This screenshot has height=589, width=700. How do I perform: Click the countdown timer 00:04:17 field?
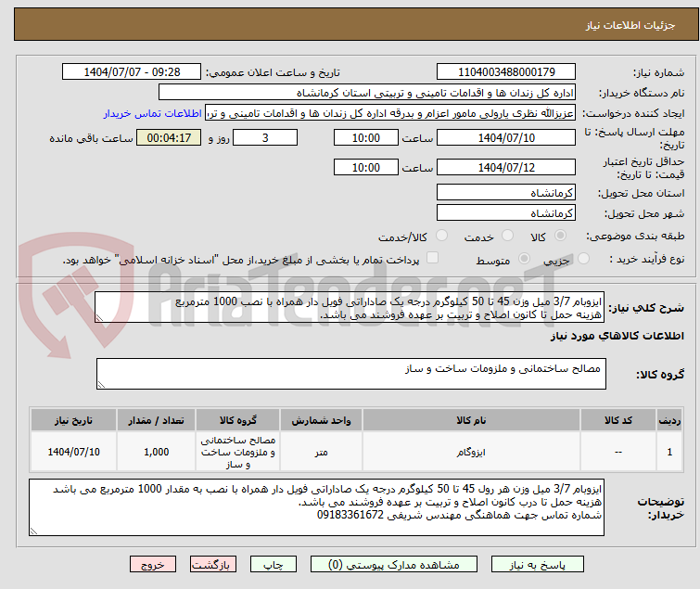coord(169,137)
